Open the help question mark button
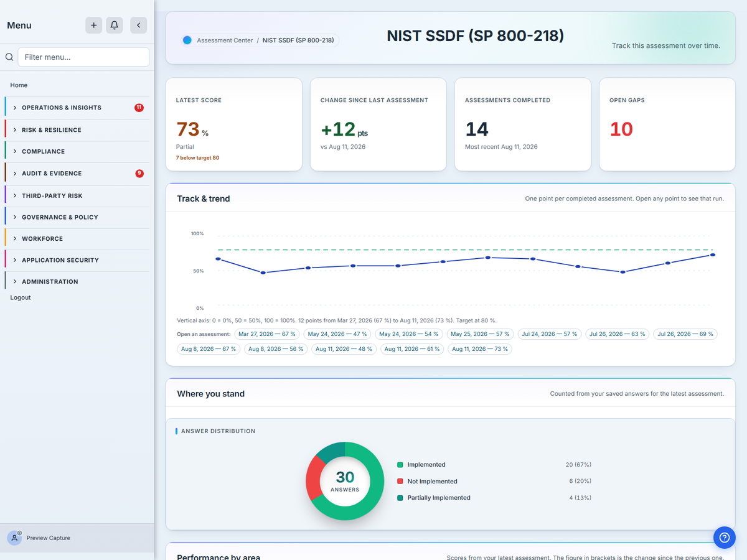 click(x=724, y=538)
